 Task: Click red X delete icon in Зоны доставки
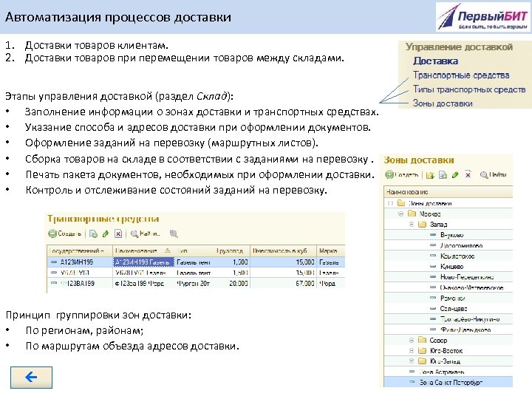pos(468,174)
